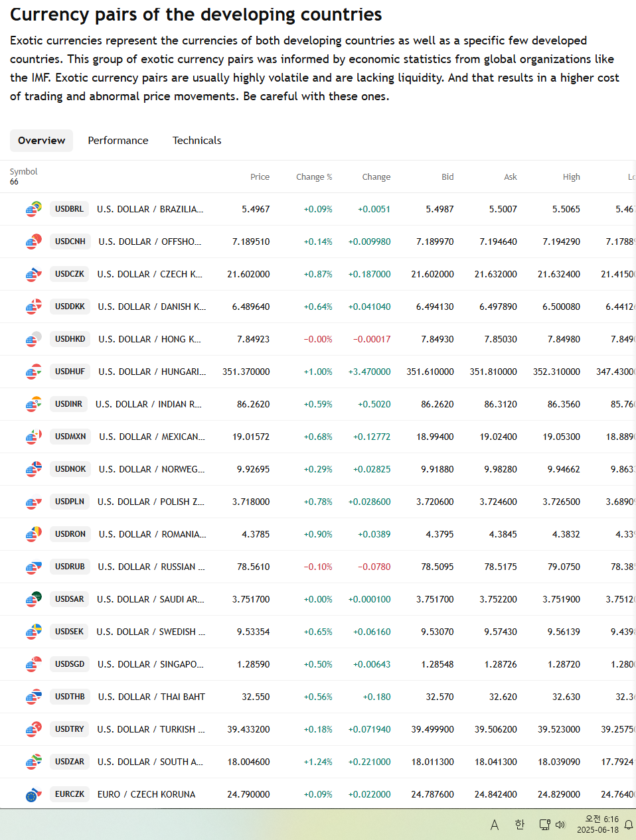
Task: Click the USDBRL flag pair icon
Action: [34, 209]
